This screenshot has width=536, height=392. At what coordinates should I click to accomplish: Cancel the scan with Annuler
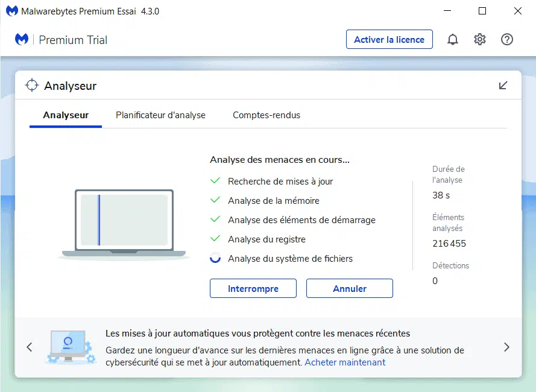pos(349,288)
